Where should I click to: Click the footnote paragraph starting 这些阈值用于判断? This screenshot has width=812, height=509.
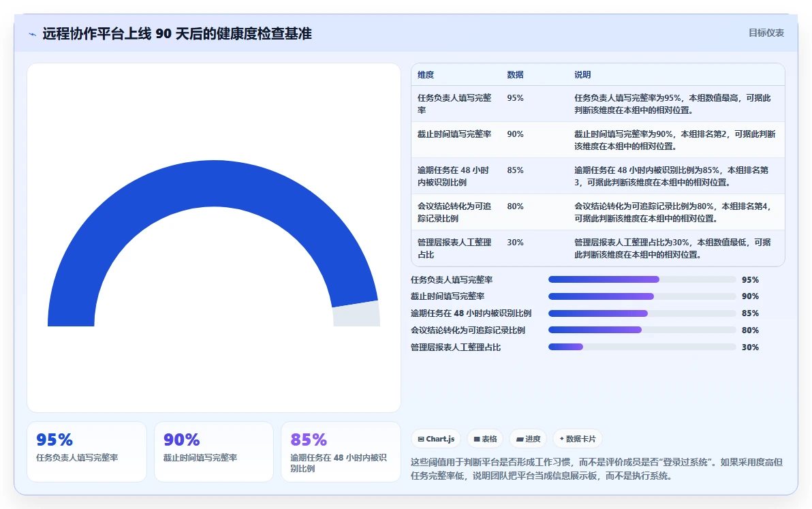[x=597, y=469]
